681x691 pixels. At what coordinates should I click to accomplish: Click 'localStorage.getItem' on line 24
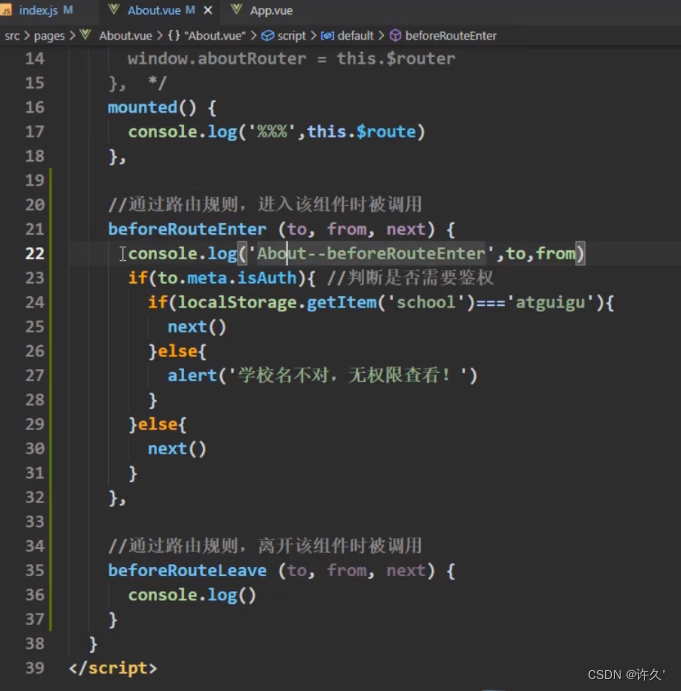point(277,302)
